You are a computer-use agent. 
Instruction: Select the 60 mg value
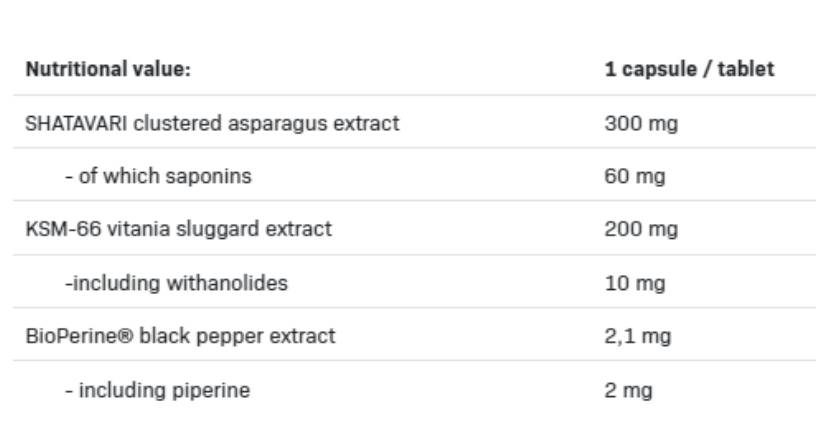[x=635, y=176]
